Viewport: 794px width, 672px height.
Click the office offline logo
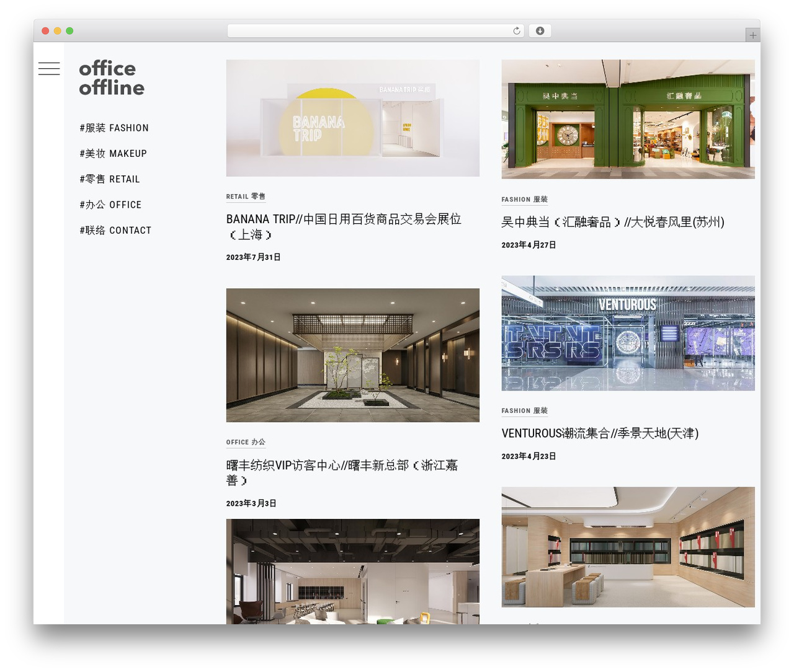(x=112, y=78)
